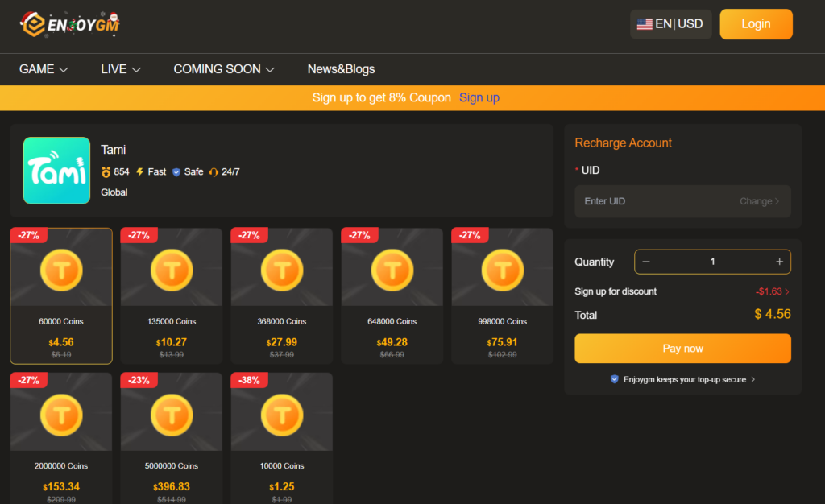
Task: Click the Tami app logo
Action: coord(56,171)
